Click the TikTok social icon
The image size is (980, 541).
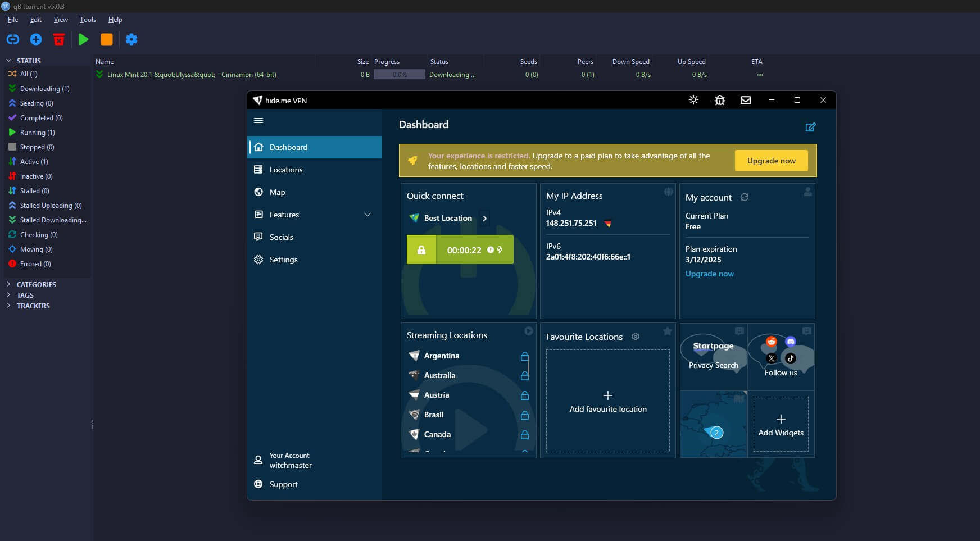(x=791, y=358)
